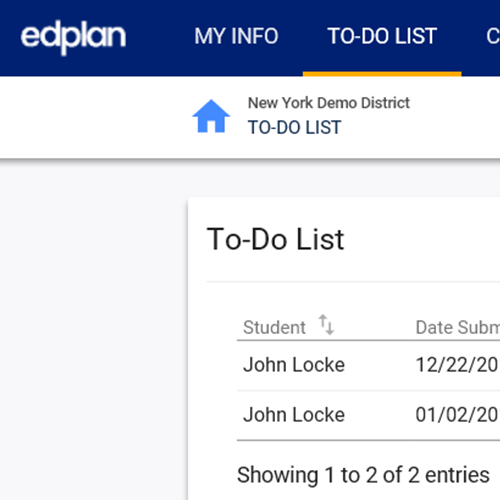Click the TO-DO LIST breadcrumb title
Viewport: 500px width, 500px height.
click(294, 127)
